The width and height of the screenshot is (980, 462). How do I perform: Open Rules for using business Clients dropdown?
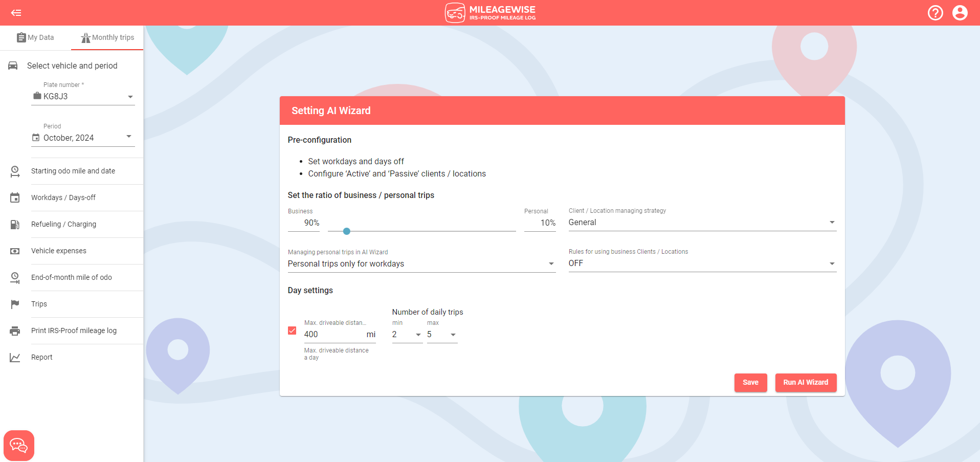click(x=702, y=263)
